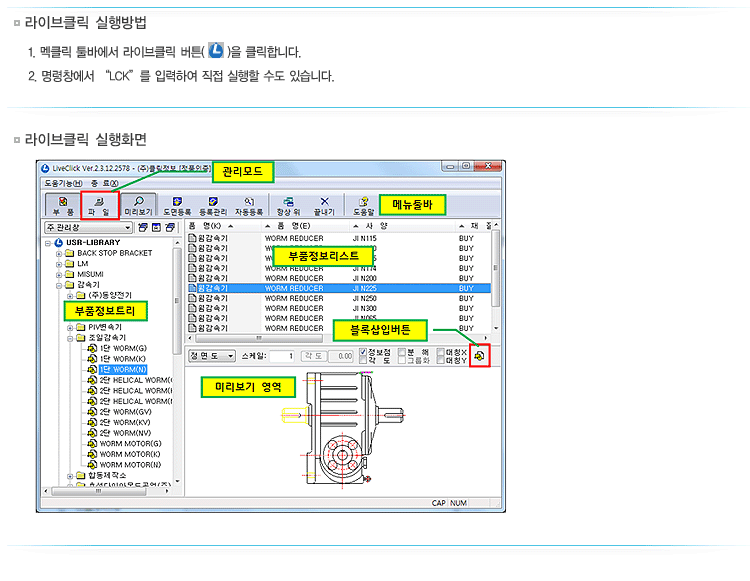This screenshot has height=581, width=750.
Task: Select the 2단 WORM(NV) part icon
Action: (92, 433)
